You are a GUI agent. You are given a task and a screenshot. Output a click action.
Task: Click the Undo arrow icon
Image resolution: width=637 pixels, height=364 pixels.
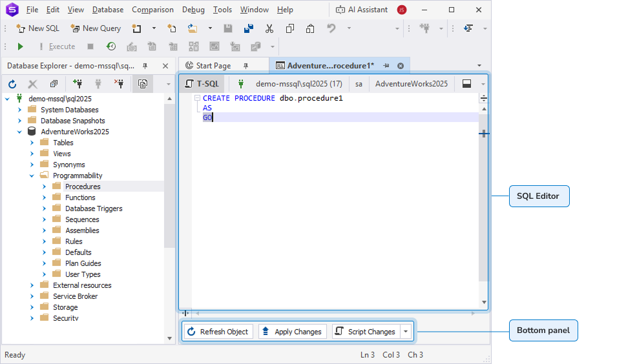pyautogui.click(x=331, y=28)
